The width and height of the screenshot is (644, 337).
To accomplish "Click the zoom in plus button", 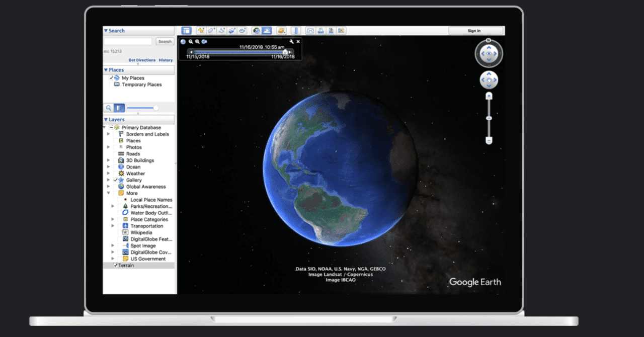I will [489, 96].
